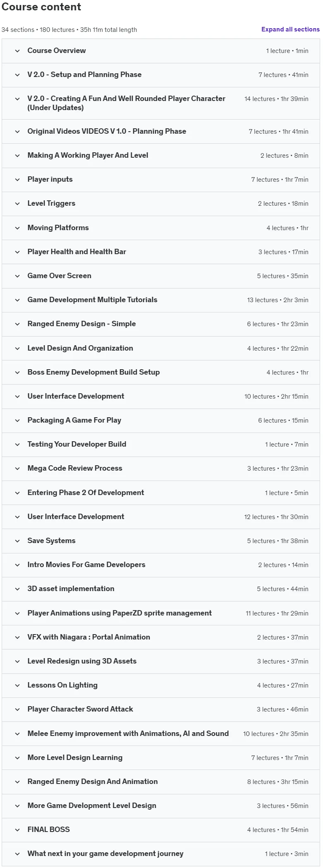
Task: Expand Mega Code Review Process section
Action: point(161,469)
